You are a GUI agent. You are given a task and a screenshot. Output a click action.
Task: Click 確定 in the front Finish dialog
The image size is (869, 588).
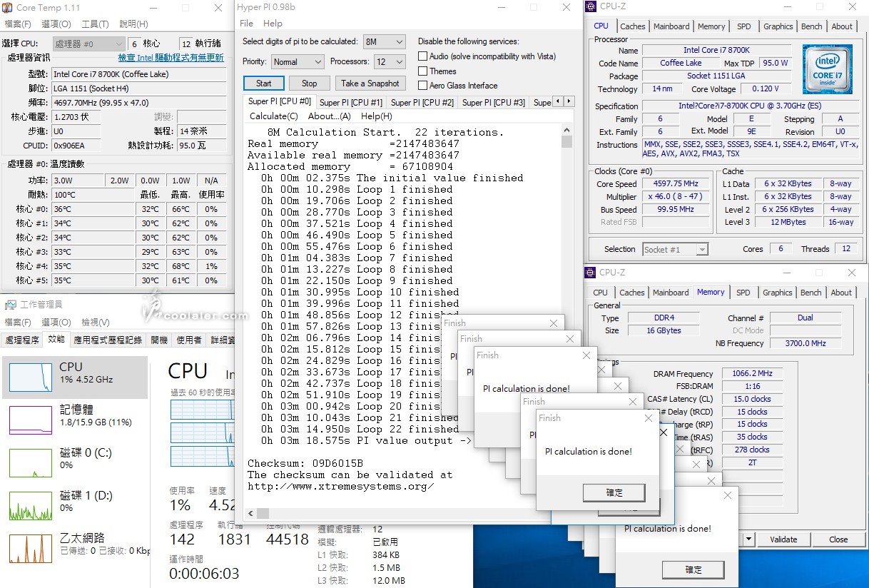pos(614,492)
